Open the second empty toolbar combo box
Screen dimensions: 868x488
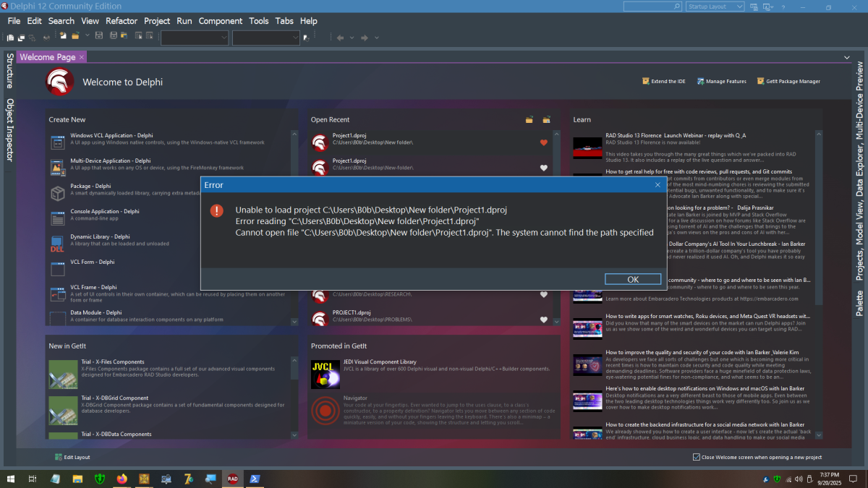(265, 38)
